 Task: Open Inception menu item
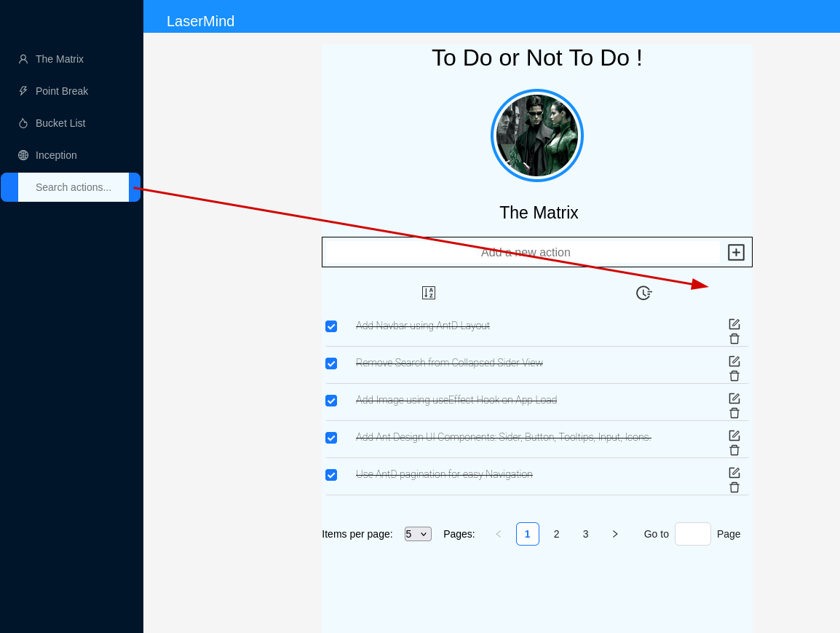[71, 155]
